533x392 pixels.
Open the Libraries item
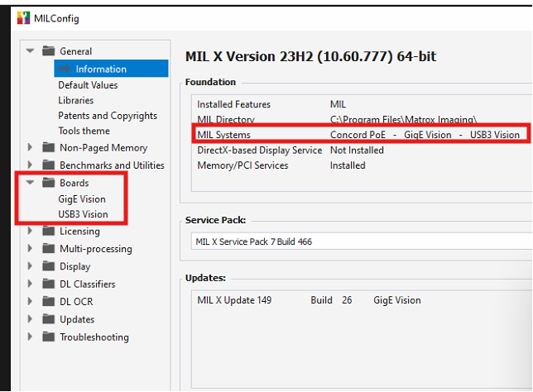coord(76,100)
